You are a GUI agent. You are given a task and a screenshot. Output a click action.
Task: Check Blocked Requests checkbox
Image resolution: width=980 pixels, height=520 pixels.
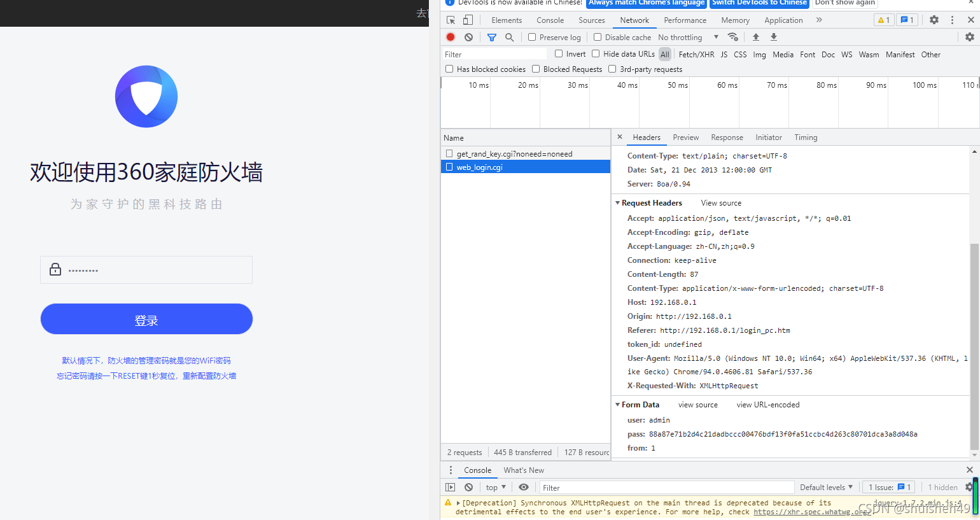click(x=536, y=69)
